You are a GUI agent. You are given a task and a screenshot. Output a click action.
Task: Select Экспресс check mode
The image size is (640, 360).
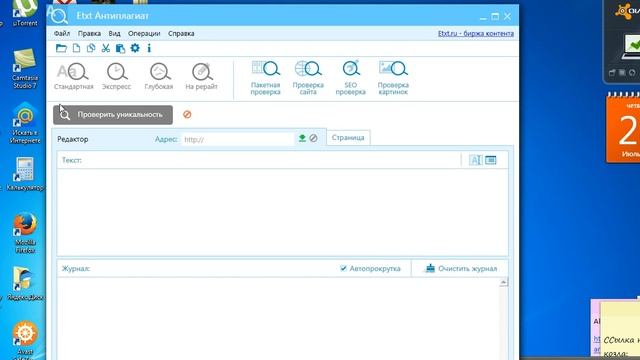(117, 77)
